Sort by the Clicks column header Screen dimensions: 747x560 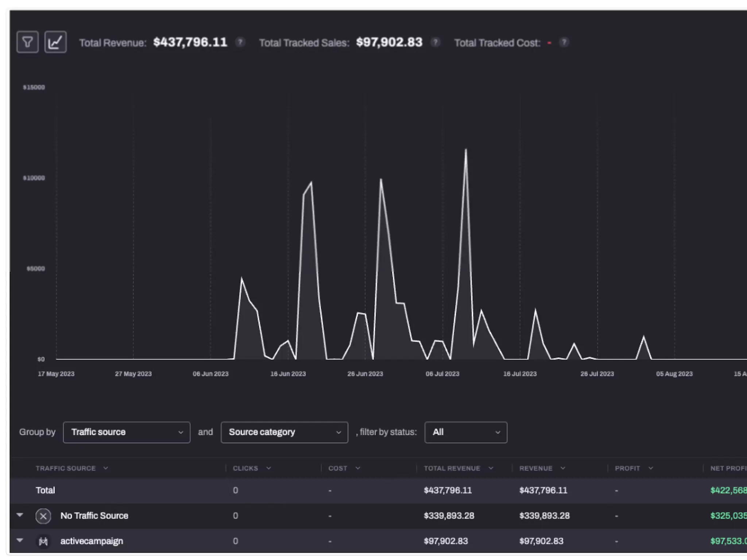click(245, 468)
